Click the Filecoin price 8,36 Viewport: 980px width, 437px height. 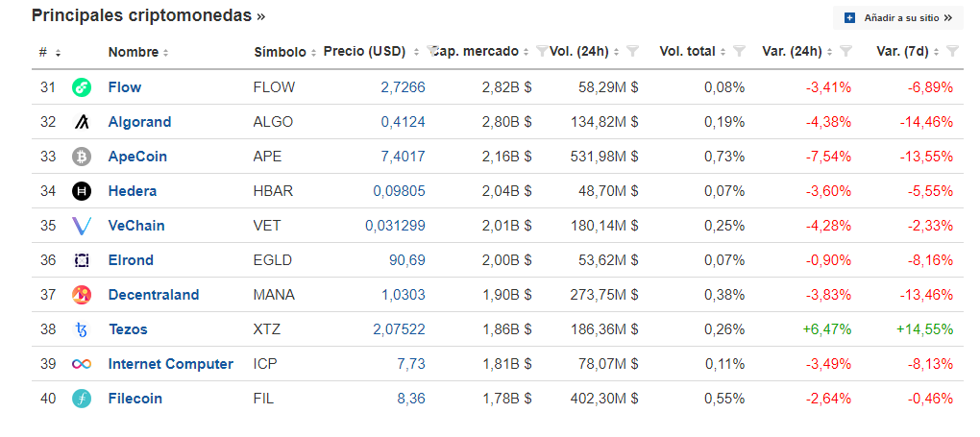410,399
